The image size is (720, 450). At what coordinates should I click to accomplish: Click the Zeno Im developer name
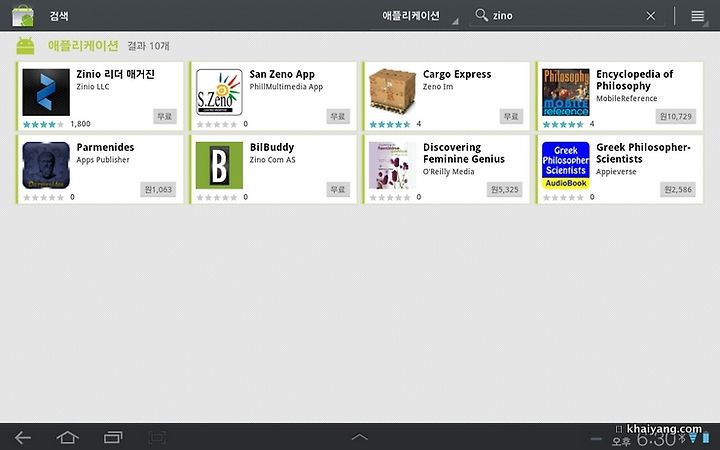coord(438,86)
